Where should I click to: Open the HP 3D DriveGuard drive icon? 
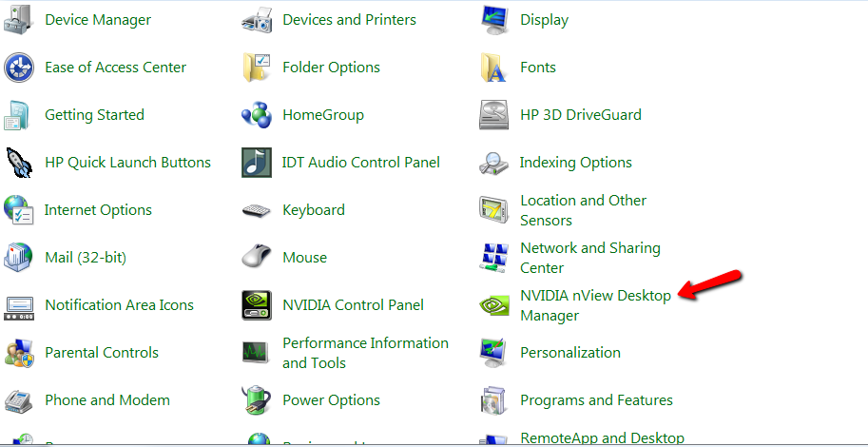(x=494, y=115)
